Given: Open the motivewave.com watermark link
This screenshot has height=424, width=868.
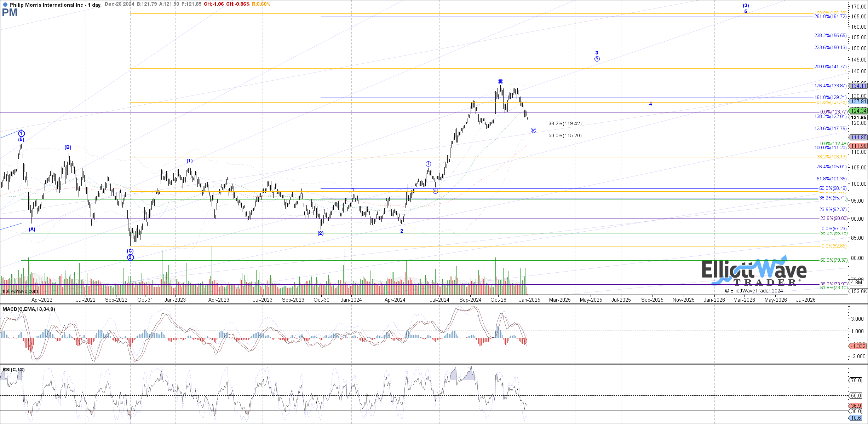Looking at the screenshot, I should pyautogui.click(x=20, y=291).
